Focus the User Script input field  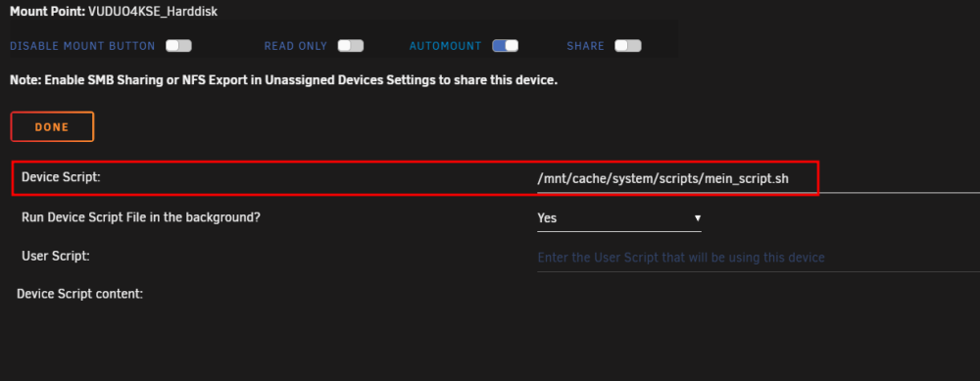point(759,258)
